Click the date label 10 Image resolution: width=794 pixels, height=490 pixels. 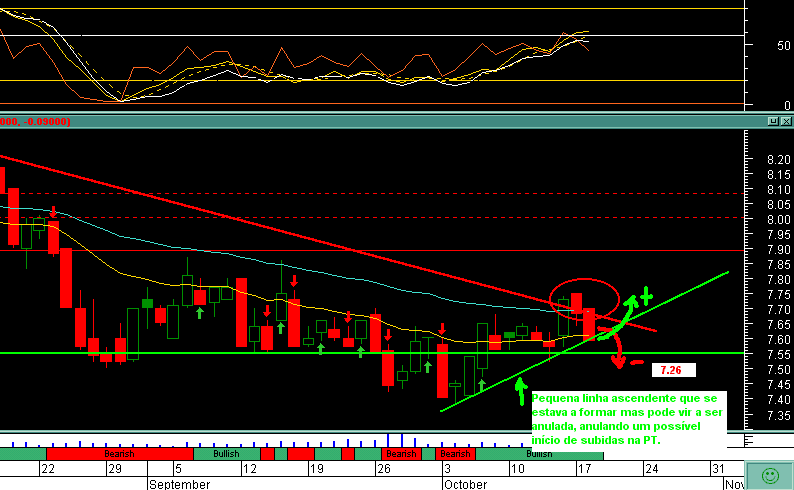(518, 469)
